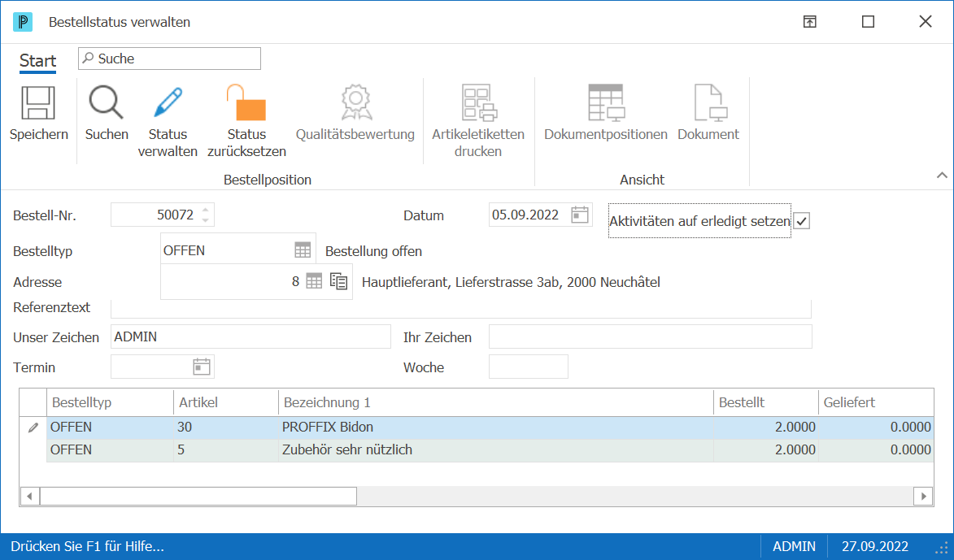Toggle Aktivitäten auf erledigt setzen checkbox
The image size is (954, 560).
802,221
